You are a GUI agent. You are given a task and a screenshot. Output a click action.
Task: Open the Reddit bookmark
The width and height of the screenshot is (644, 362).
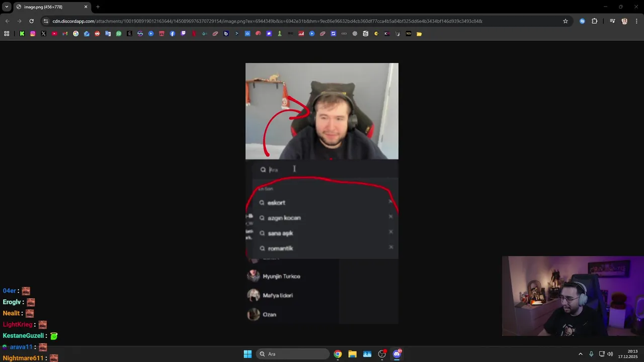click(x=97, y=34)
